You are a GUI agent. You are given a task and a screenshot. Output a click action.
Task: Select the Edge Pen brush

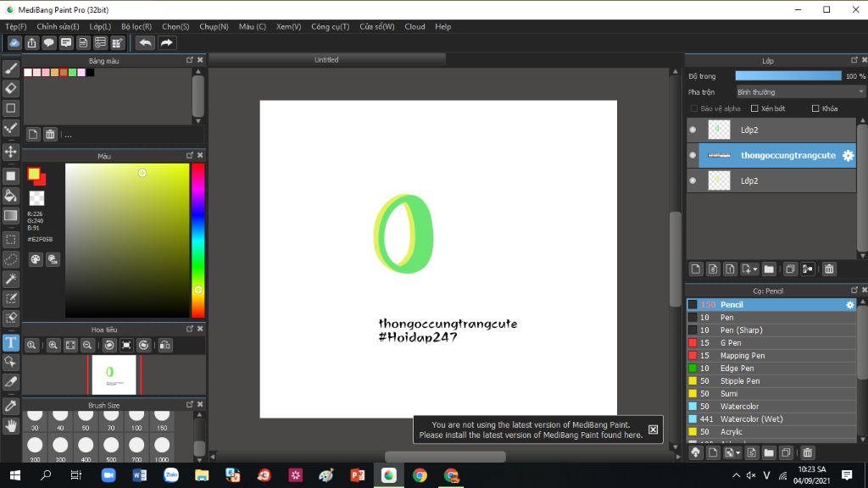(771, 369)
